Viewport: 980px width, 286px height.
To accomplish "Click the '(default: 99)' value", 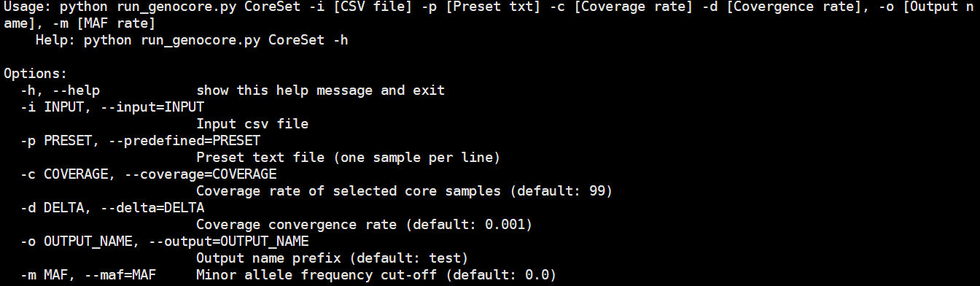I will (561, 191).
